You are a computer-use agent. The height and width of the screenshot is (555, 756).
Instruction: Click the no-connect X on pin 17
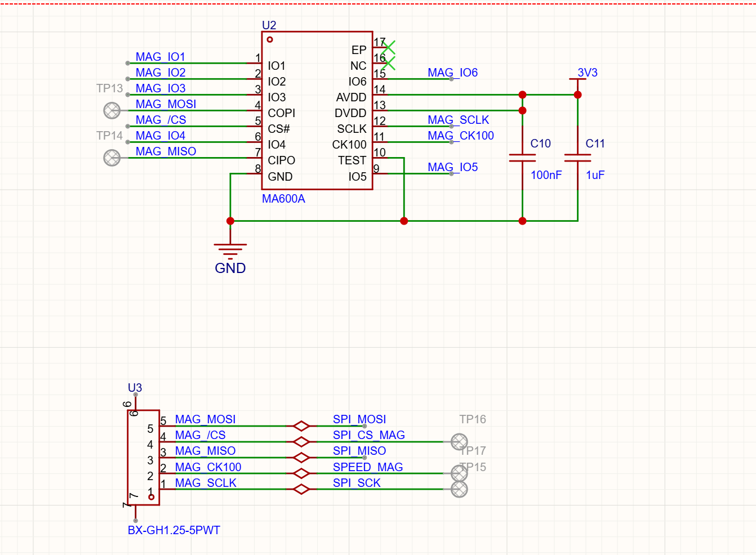click(388, 47)
